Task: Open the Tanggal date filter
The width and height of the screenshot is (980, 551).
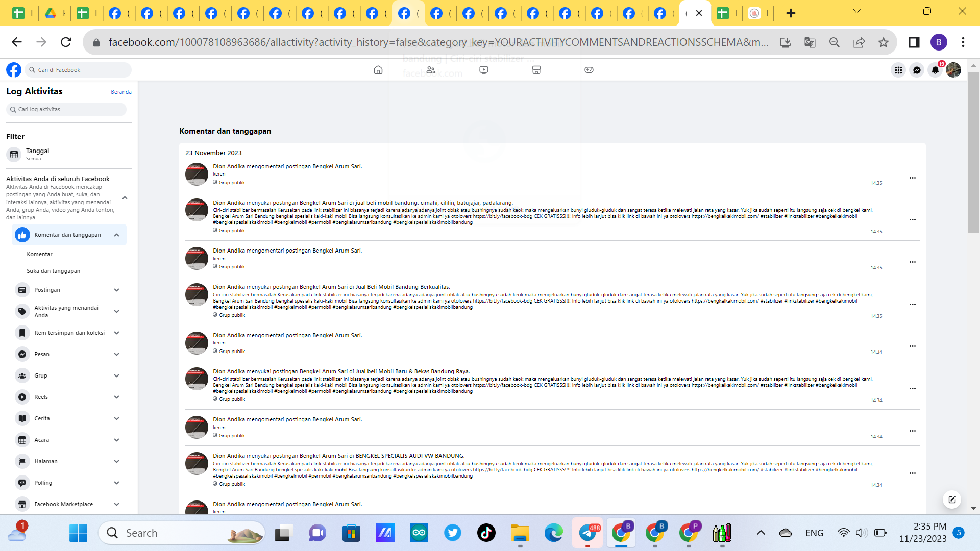Action: tap(69, 154)
